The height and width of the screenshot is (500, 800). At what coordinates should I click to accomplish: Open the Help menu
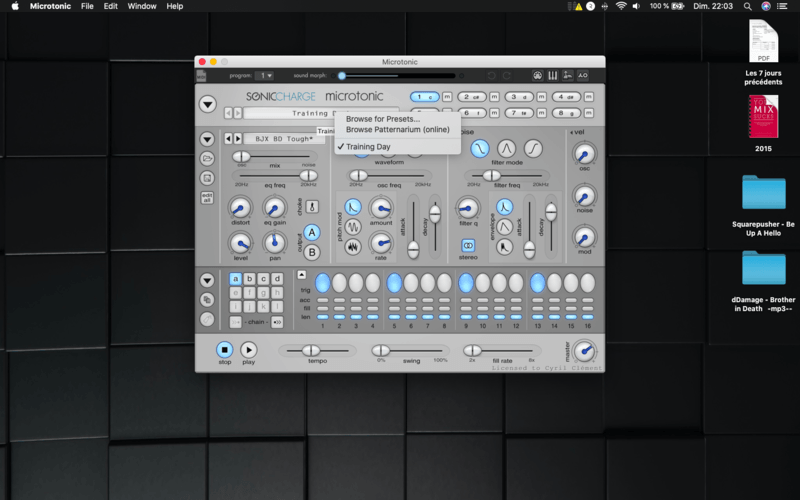174,6
